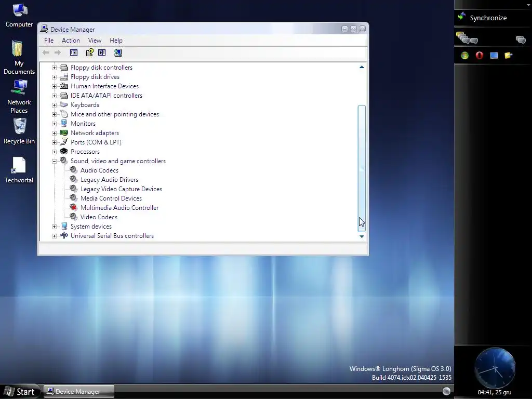The width and height of the screenshot is (532, 399).
Task: Expand Network adapters node
Action: [x=54, y=133]
